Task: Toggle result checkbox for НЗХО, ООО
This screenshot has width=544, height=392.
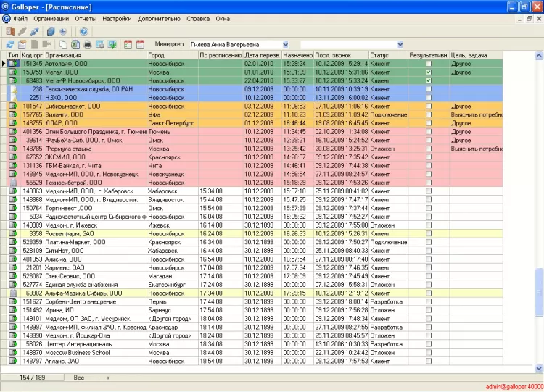Action: (429, 97)
